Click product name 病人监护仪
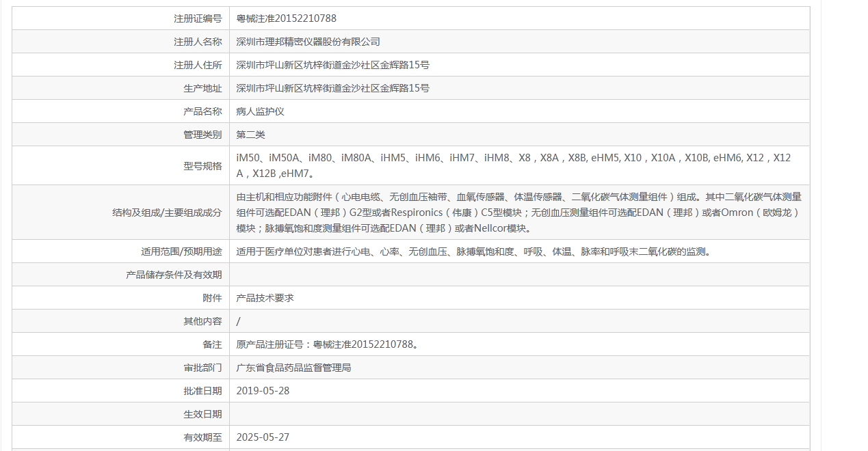The image size is (868, 451). (260, 111)
